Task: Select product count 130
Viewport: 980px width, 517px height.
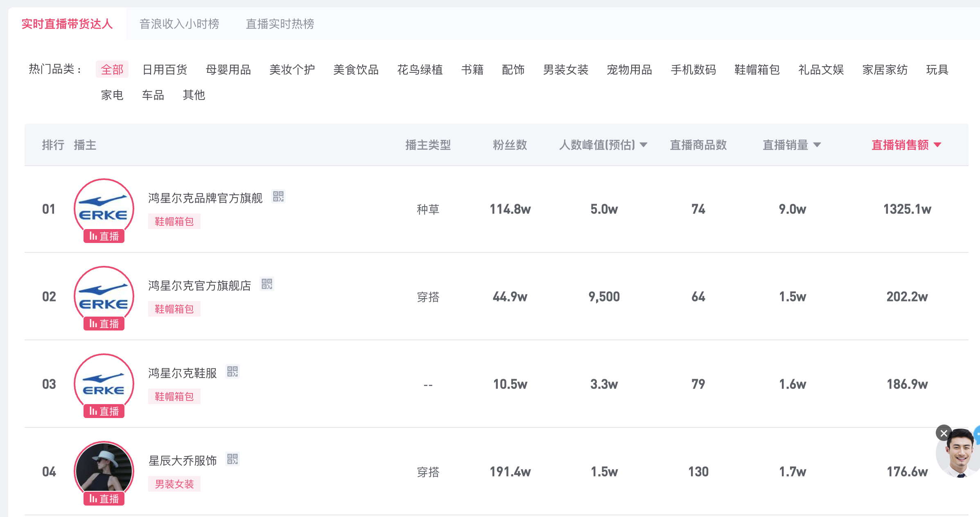Action: (x=698, y=472)
